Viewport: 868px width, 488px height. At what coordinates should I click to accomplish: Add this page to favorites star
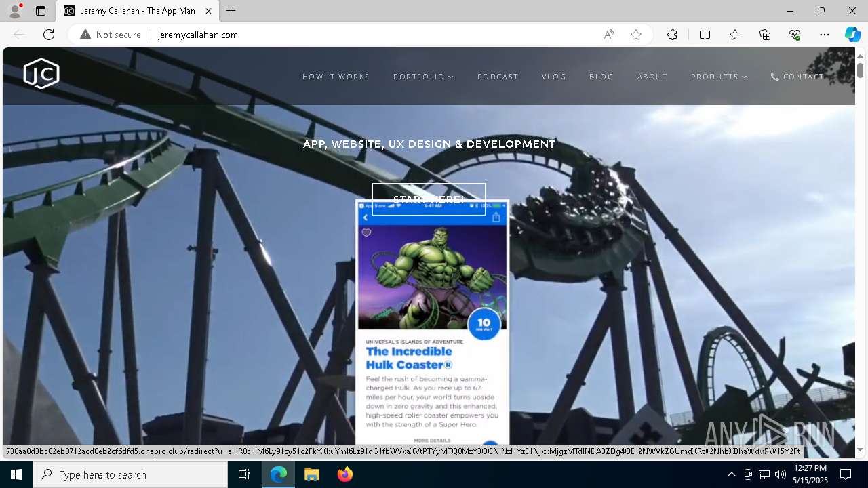click(x=636, y=35)
